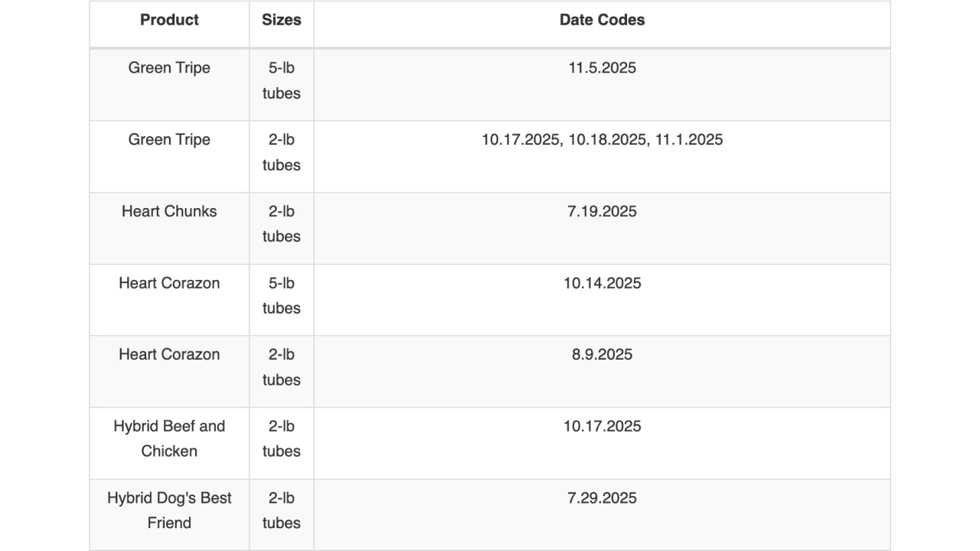
Task: Click date code 7.19.2025
Action: tap(602, 211)
